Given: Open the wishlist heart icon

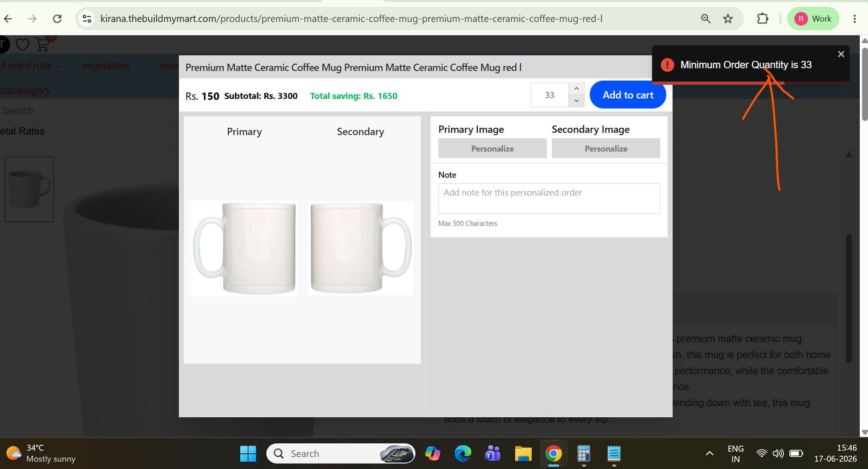Looking at the screenshot, I should [x=22, y=44].
